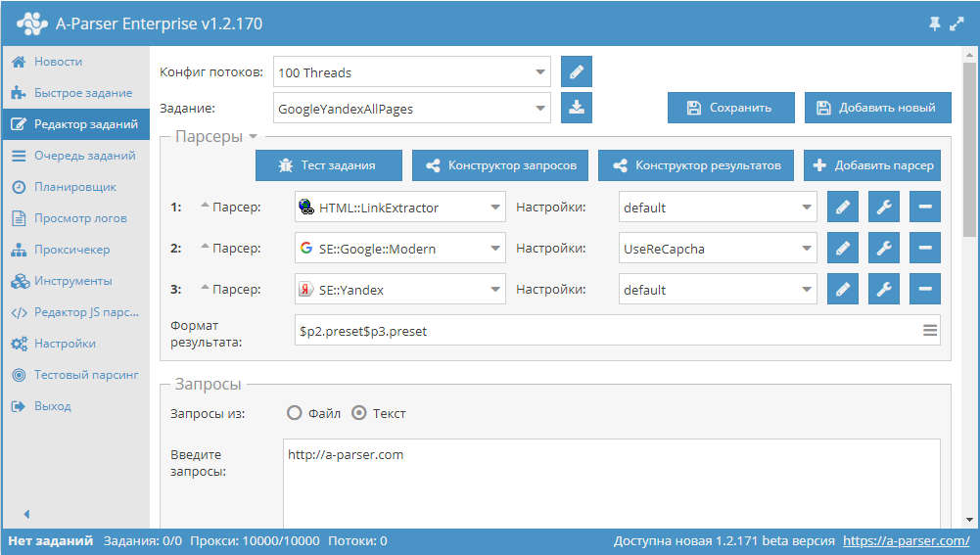
Task: Open Быстрое задание in the sidebar
Action: pos(75,92)
